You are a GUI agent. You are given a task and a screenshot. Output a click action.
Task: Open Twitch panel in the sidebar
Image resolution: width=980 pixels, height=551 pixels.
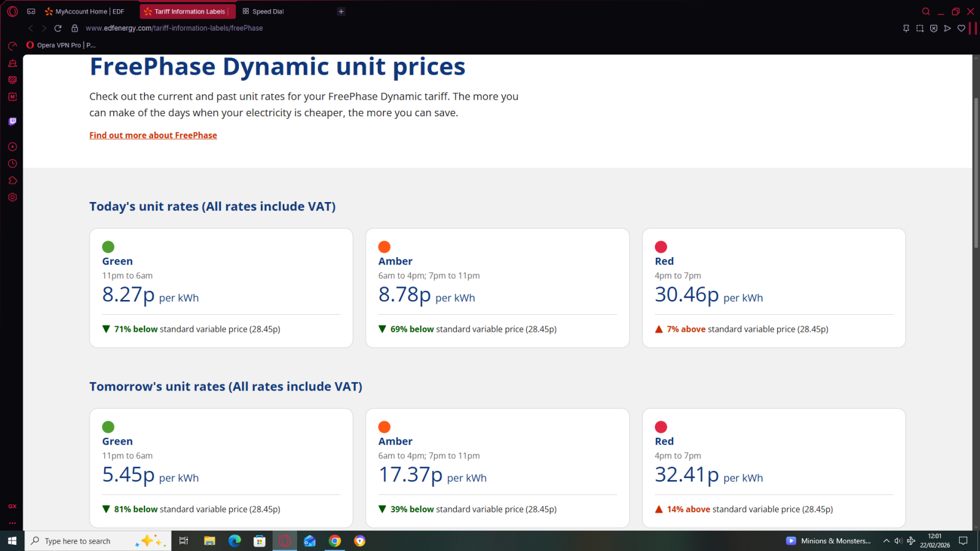click(12, 121)
